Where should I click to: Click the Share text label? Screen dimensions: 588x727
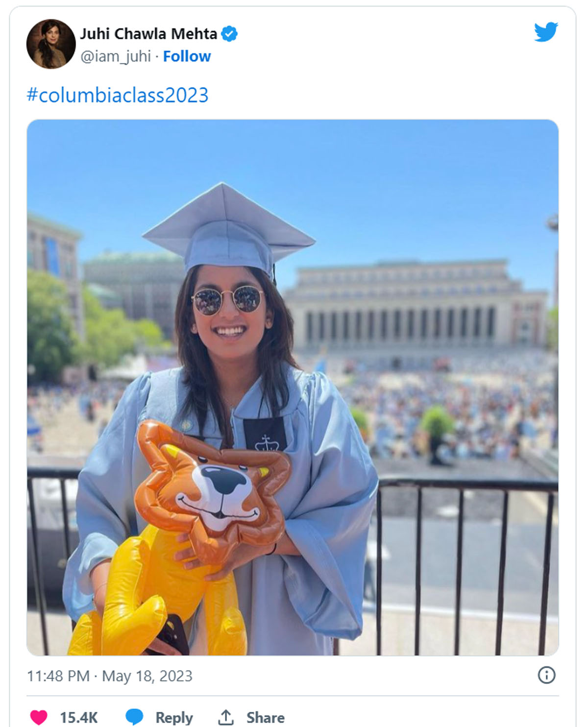(265, 718)
